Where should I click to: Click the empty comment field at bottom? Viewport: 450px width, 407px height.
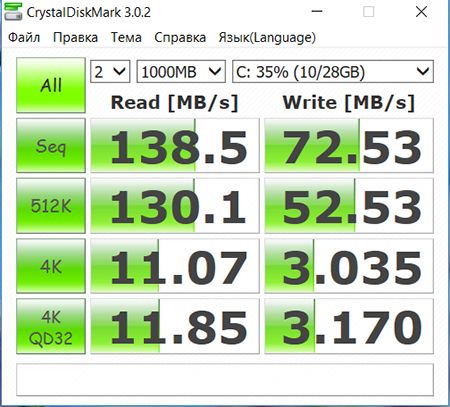coord(225,380)
